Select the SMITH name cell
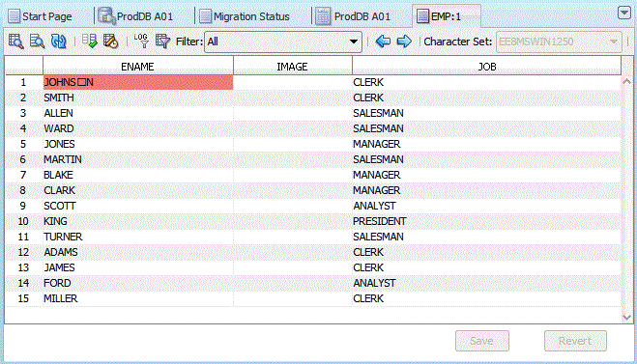637x364 pixels. click(138, 98)
